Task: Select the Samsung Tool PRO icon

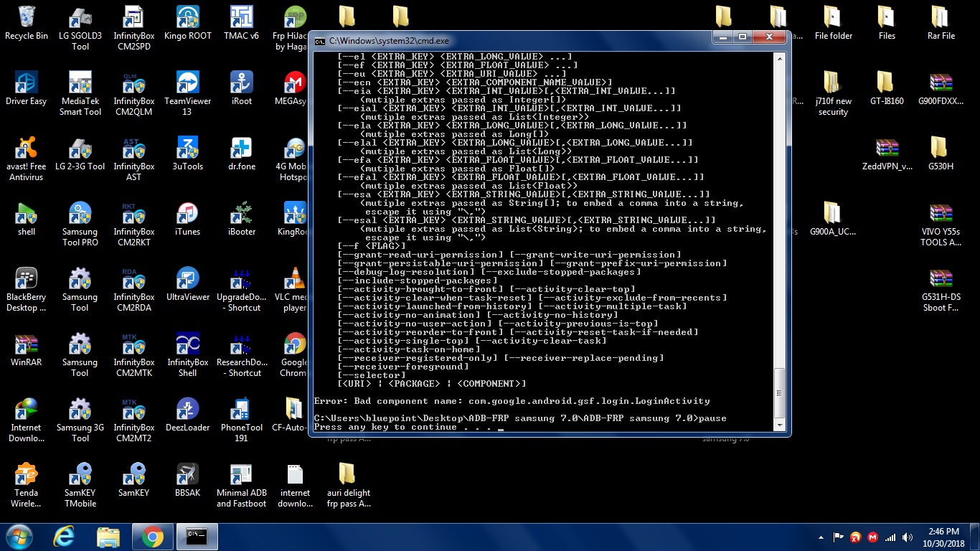Action: pos(80,224)
